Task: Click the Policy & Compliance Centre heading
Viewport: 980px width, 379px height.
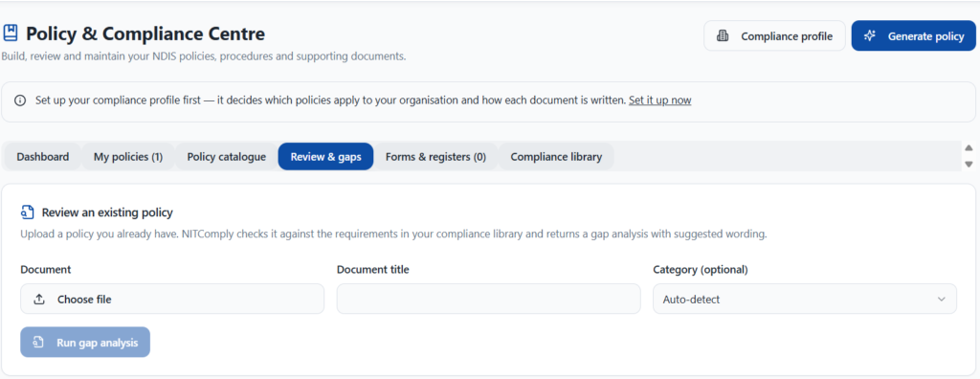Action: [145, 33]
